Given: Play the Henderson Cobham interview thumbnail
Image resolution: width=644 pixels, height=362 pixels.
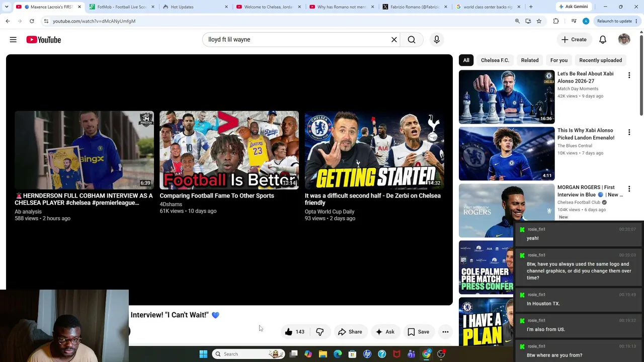Looking at the screenshot, I should [x=84, y=150].
